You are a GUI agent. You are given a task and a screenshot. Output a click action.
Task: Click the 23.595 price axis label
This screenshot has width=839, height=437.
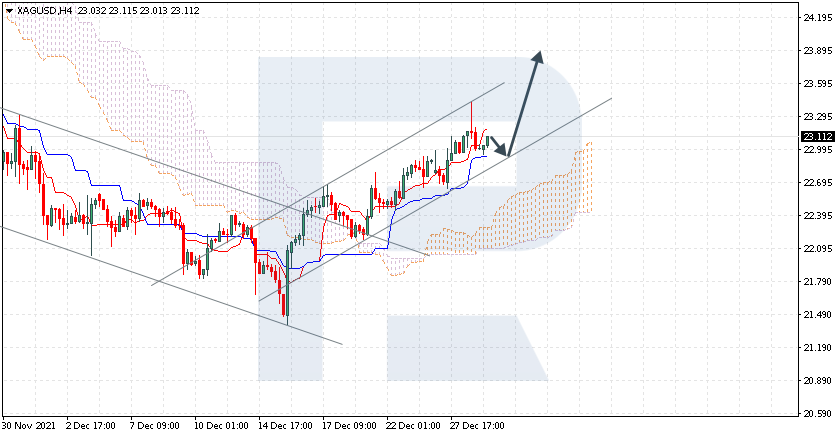tap(818, 83)
